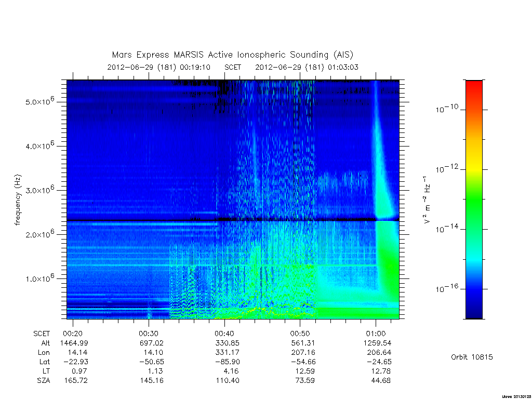The width and height of the screenshot is (532, 399).
Task: Click the time tick label '00:30'
Action: tap(149, 334)
